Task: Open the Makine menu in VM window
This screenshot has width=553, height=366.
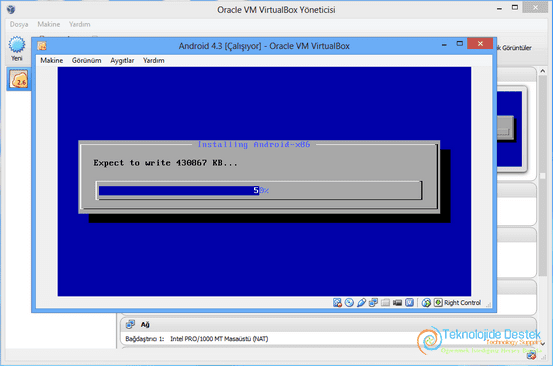Action: [51, 60]
